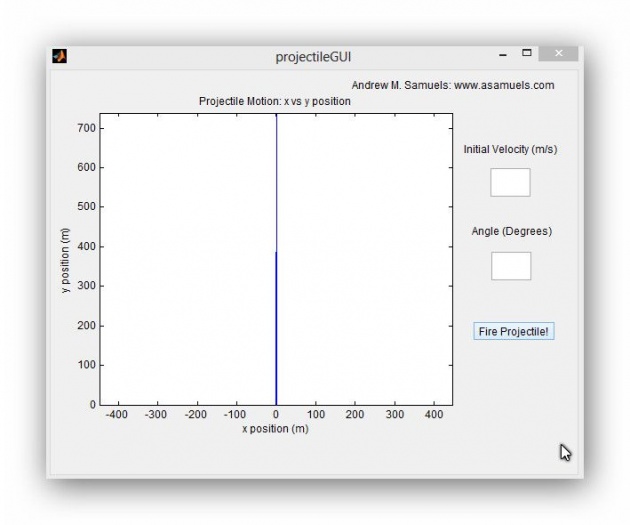This screenshot has width=630, height=525.
Task: Click the y-axis tick label 500
Action: (86, 206)
